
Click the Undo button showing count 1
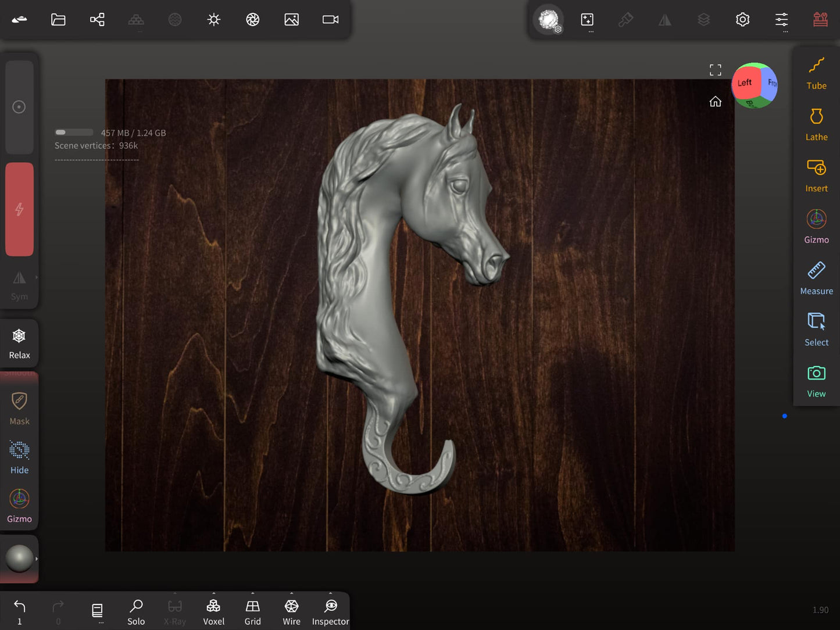tap(19, 607)
